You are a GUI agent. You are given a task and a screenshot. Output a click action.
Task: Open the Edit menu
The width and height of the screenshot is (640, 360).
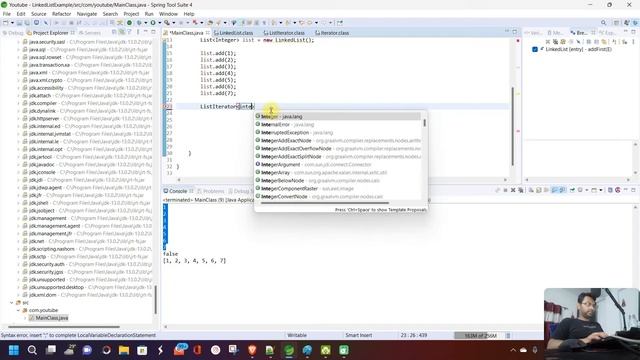pos(21,14)
